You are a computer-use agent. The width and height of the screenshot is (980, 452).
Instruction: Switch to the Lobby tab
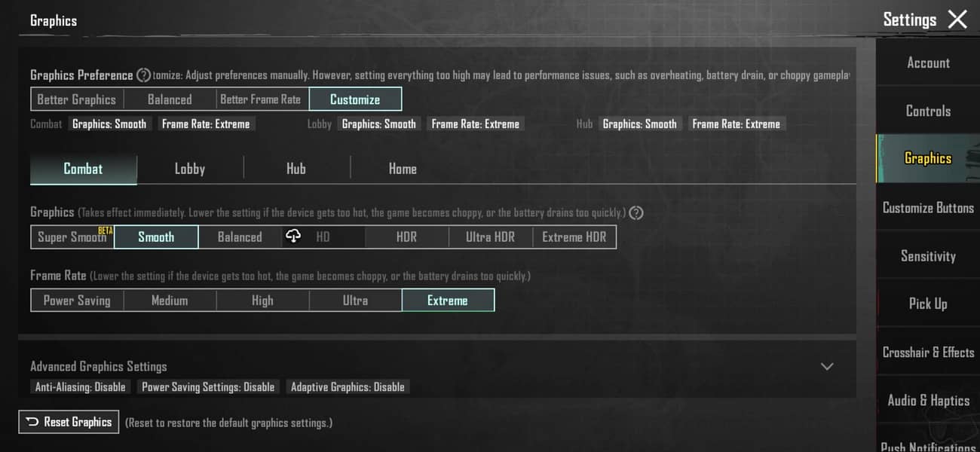tap(190, 169)
